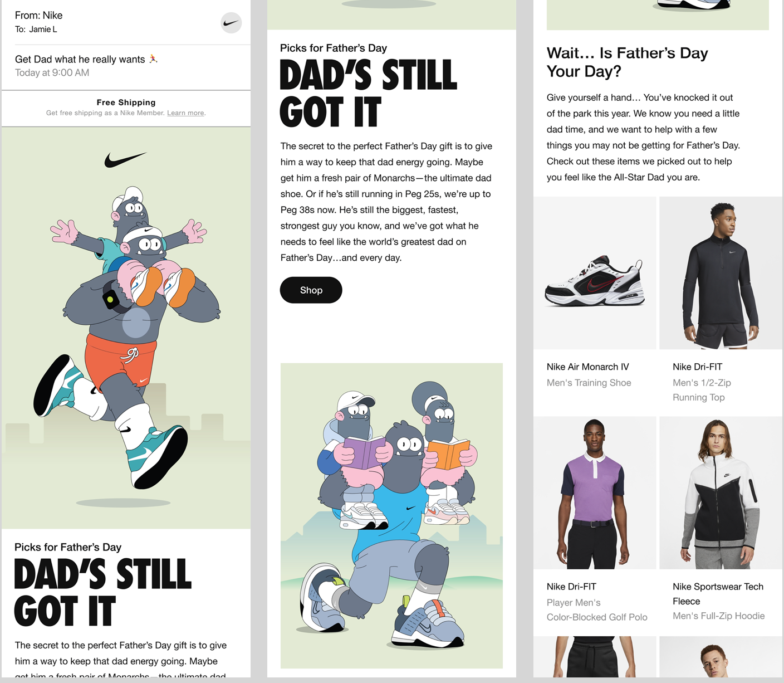The height and width of the screenshot is (683, 784).
Task: Open Sportswear Tech Fleece hoodie image
Action: (x=721, y=493)
